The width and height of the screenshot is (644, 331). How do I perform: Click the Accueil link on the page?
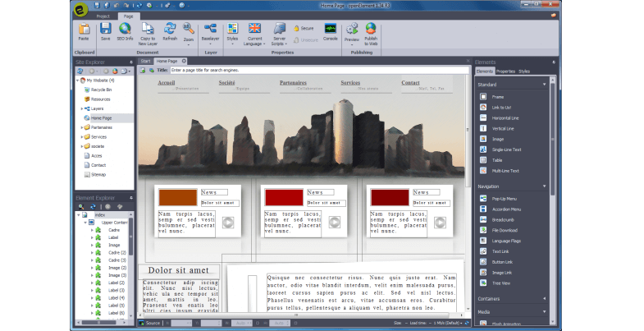(x=167, y=83)
